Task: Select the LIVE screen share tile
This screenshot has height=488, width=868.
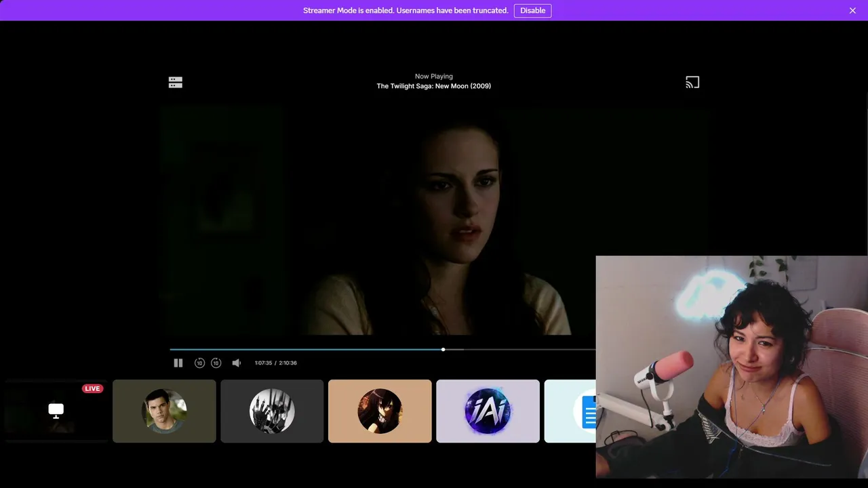Action: pyautogui.click(x=56, y=411)
